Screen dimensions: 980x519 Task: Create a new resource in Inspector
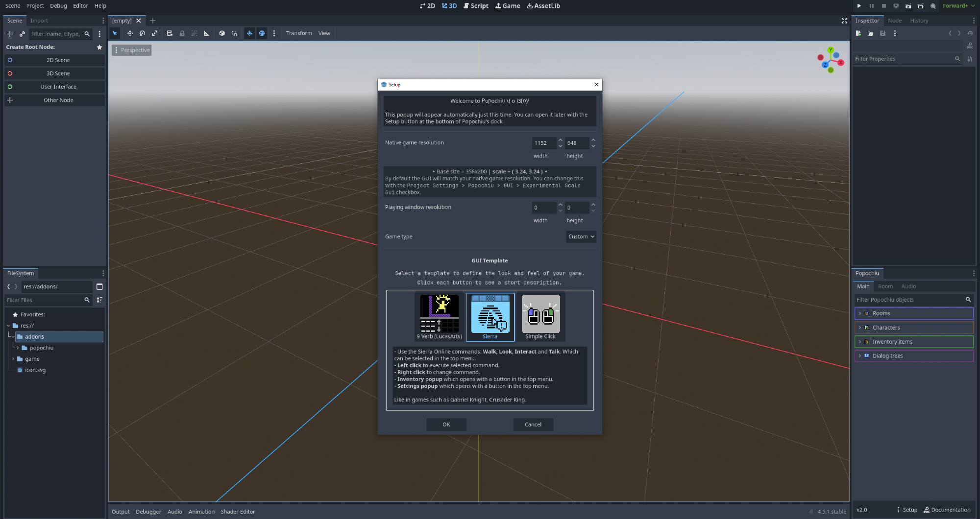(858, 33)
